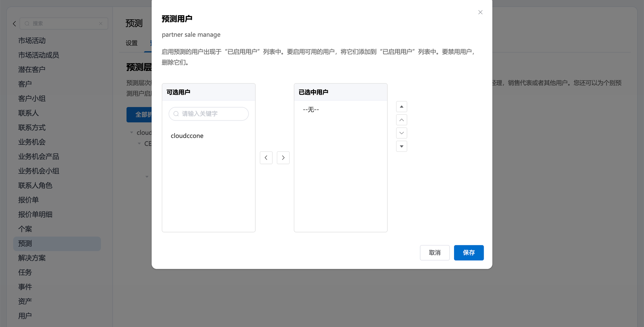Switch to the 设置 tab
The height and width of the screenshot is (327, 644).
(131, 43)
